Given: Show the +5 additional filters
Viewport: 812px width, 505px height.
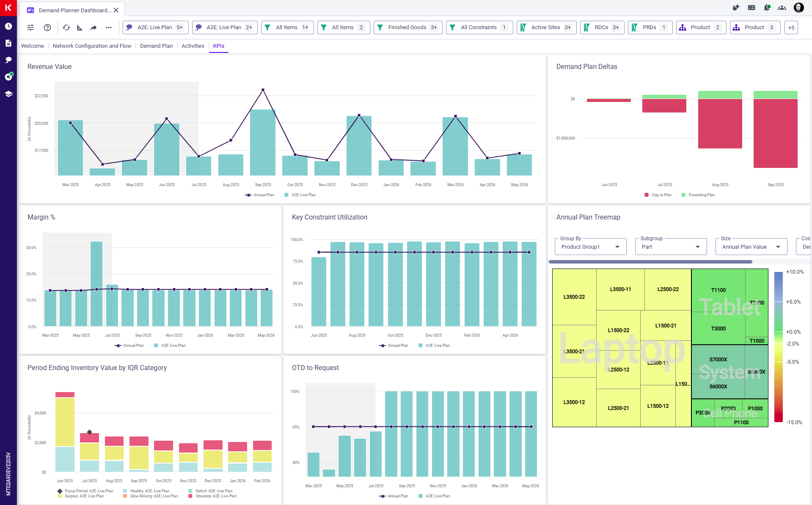Looking at the screenshot, I should [x=791, y=27].
